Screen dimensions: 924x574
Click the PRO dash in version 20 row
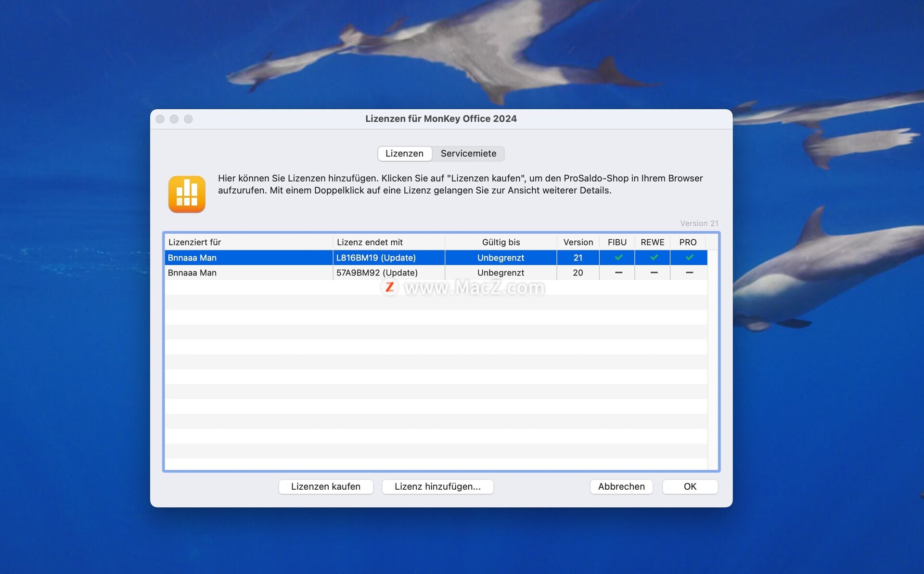point(689,273)
